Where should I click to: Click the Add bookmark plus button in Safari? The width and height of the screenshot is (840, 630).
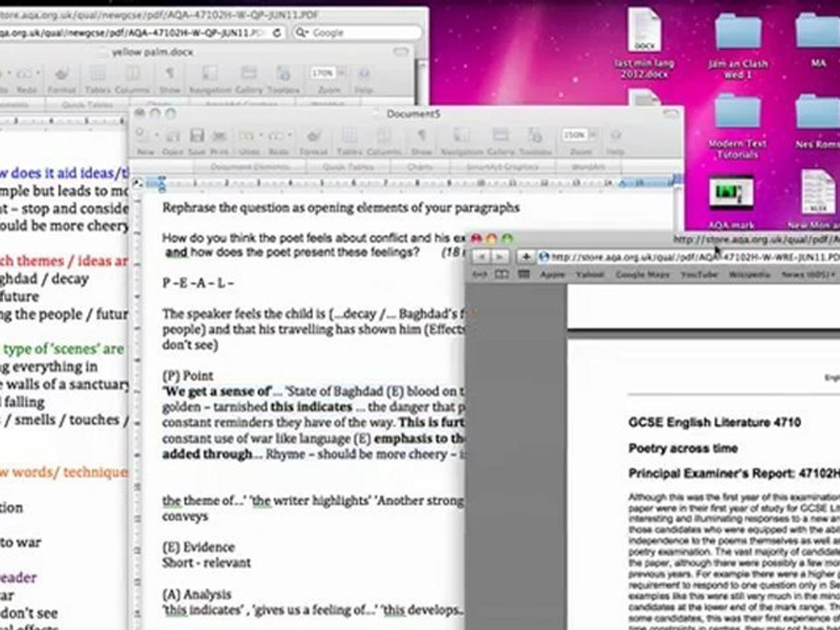(x=525, y=257)
